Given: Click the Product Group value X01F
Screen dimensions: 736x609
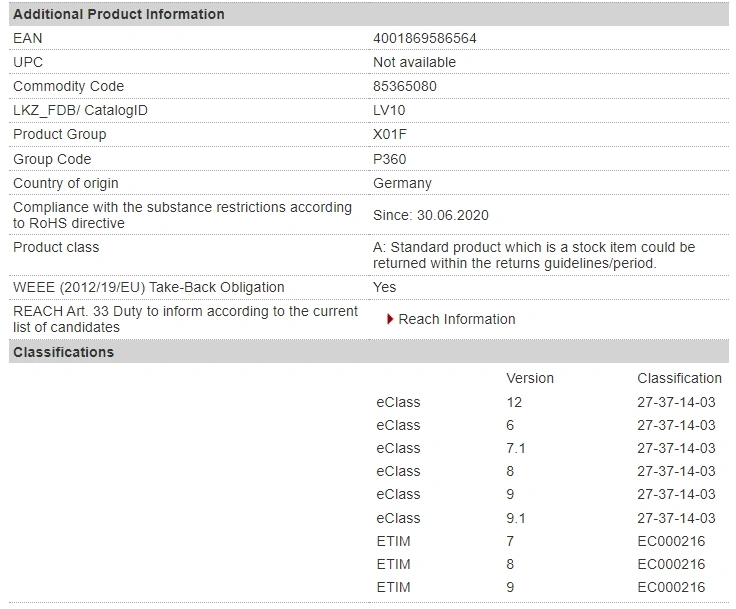Looking at the screenshot, I should 390,134.
